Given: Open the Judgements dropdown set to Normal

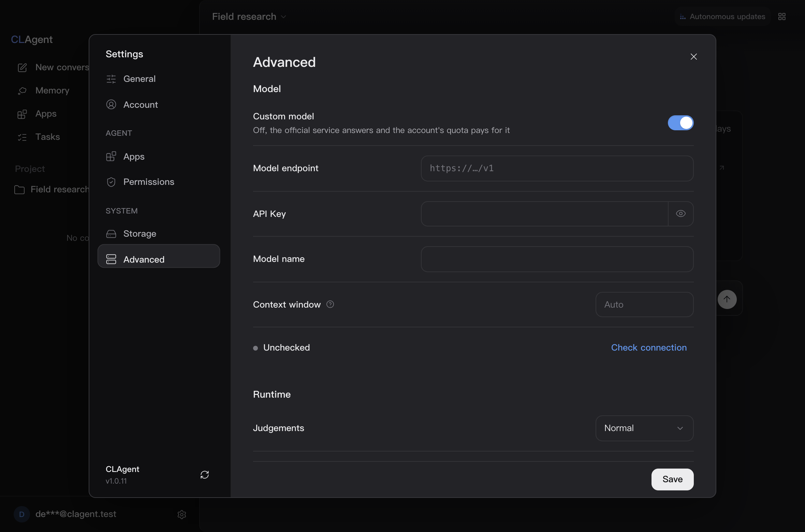Looking at the screenshot, I should (644, 428).
